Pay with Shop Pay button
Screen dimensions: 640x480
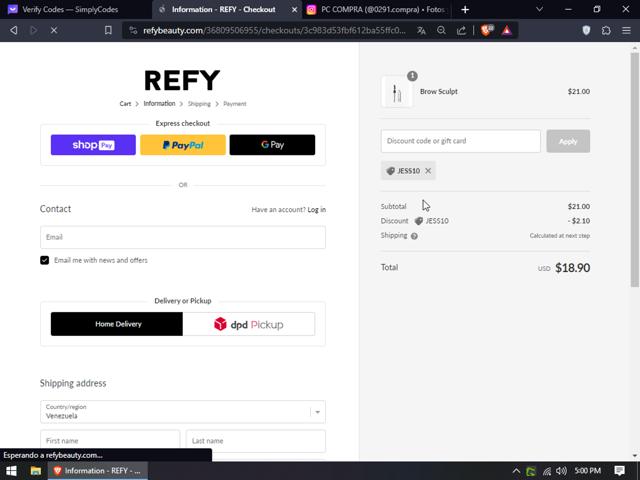pos(93,145)
